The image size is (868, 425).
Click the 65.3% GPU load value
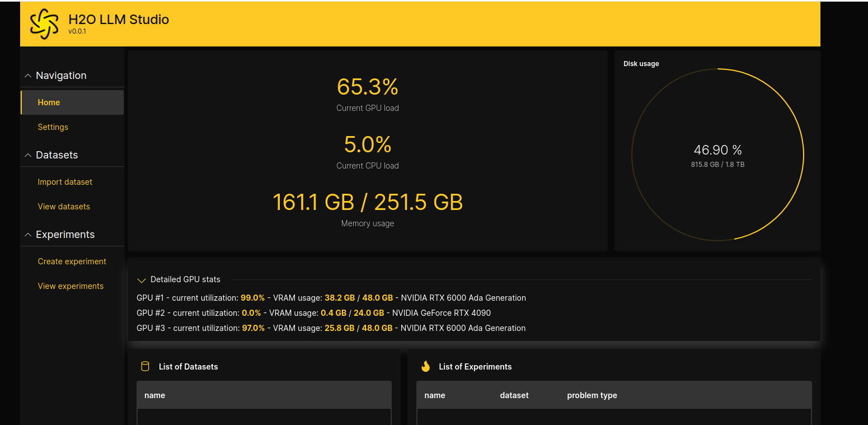[x=368, y=87]
